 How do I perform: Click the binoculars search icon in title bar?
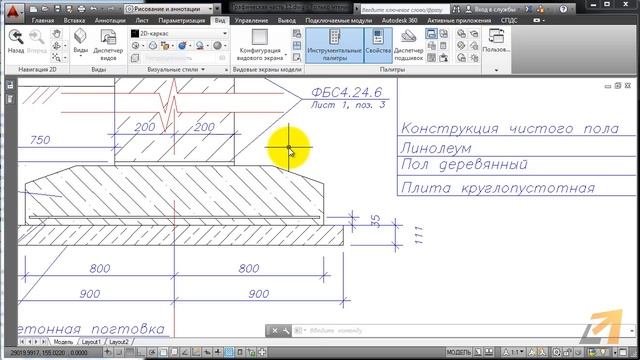(456, 9)
